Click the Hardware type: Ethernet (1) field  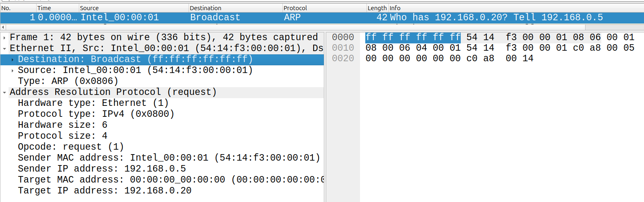(x=93, y=103)
